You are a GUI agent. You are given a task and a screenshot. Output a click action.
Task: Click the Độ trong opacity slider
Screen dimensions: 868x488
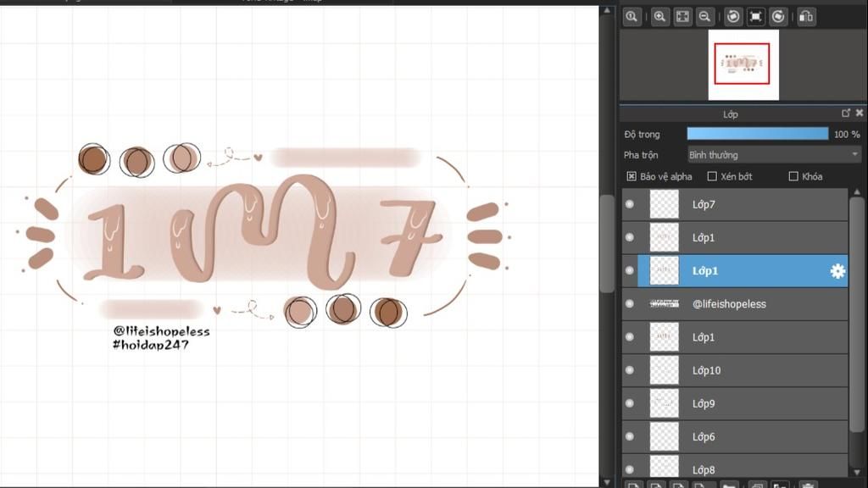pyautogui.click(x=758, y=134)
